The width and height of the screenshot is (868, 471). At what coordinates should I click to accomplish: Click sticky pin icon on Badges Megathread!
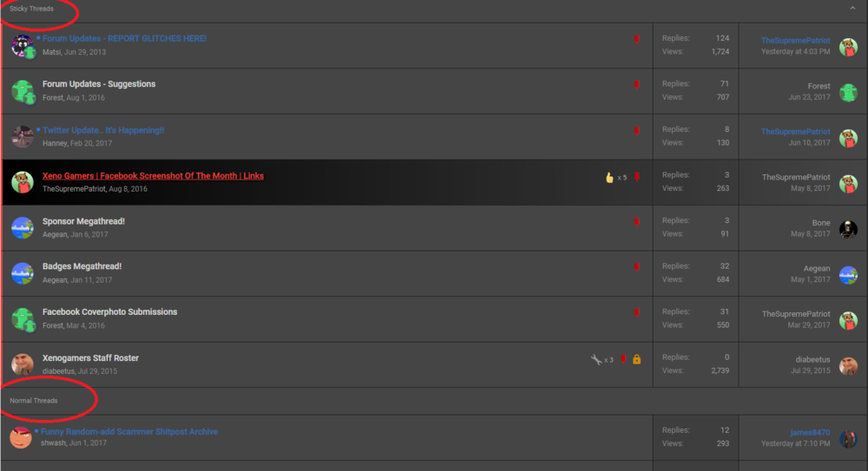(636, 267)
